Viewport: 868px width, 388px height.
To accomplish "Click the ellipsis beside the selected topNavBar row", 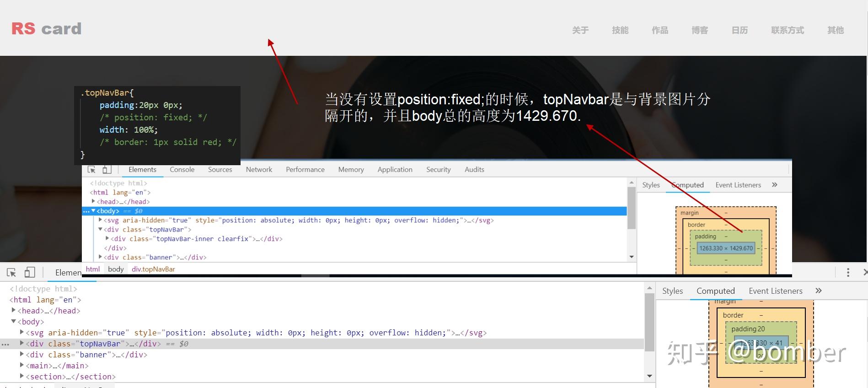I will (x=5, y=344).
